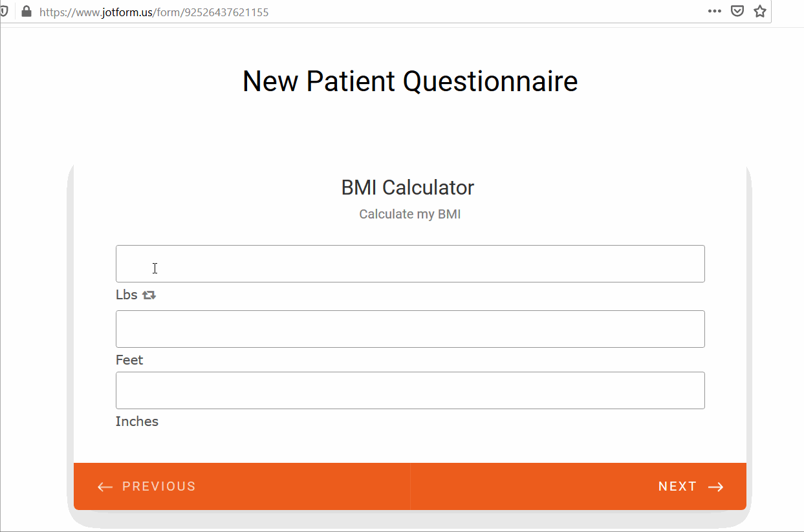Click the New Patient Questionnaire title
Viewport: 804px width, 532px height.
[x=409, y=81]
